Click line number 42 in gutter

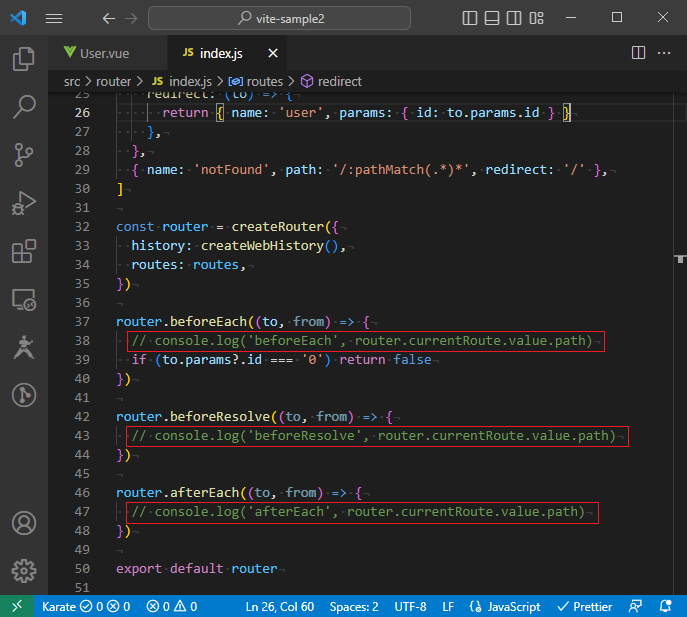pyautogui.click(x=82, y=417)
